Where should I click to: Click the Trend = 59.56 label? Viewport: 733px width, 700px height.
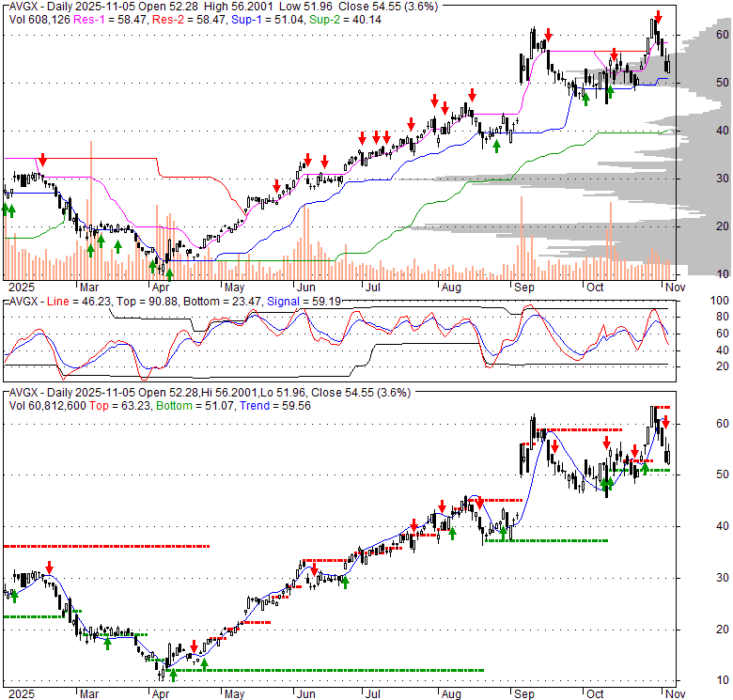pyautogui.click(x=275, y=406)
